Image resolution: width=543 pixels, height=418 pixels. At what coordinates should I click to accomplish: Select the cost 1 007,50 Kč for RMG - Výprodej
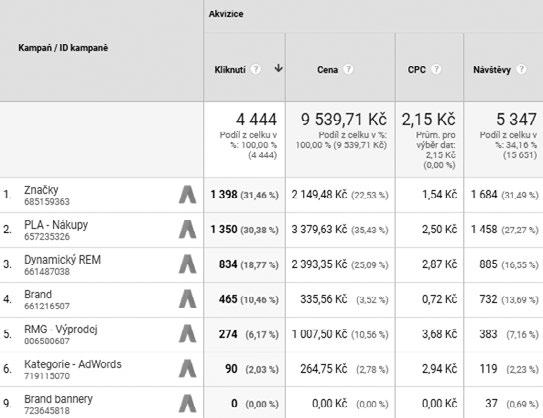coord(319,334)
